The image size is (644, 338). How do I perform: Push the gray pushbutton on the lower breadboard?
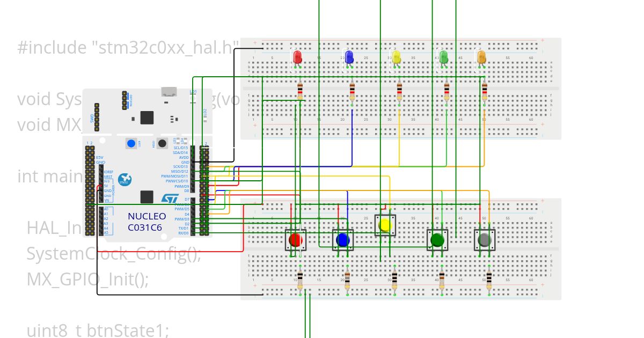(x=484, y=240)
